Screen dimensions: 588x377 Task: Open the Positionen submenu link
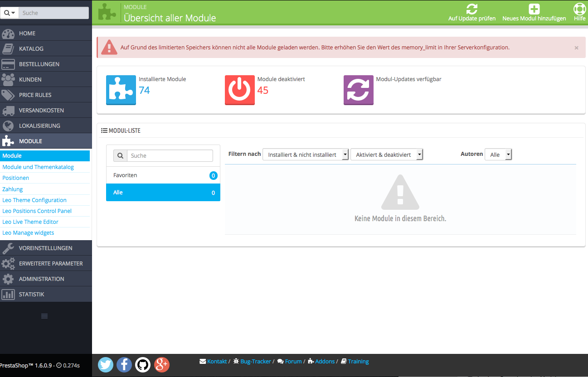(16, 178)
